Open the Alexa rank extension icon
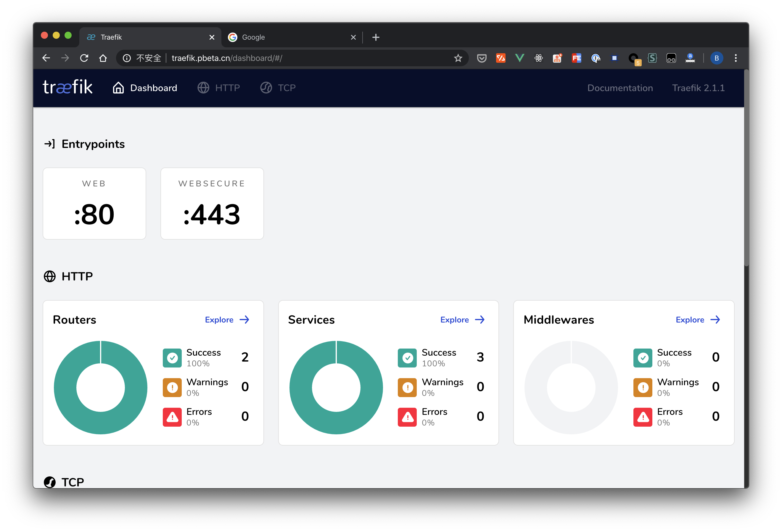Screen dimensions: 782x532 click(690, 58)
